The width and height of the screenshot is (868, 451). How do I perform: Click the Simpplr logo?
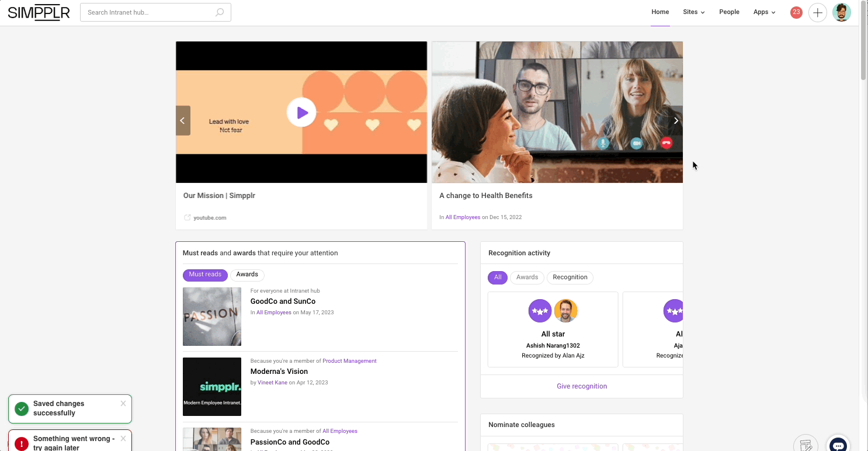(39, 12)
